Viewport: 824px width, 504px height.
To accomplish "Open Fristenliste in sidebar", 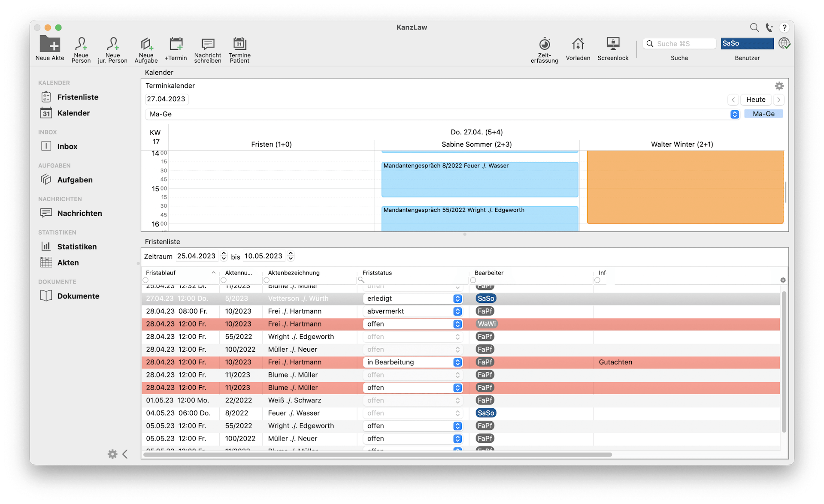I will [70, 97].
